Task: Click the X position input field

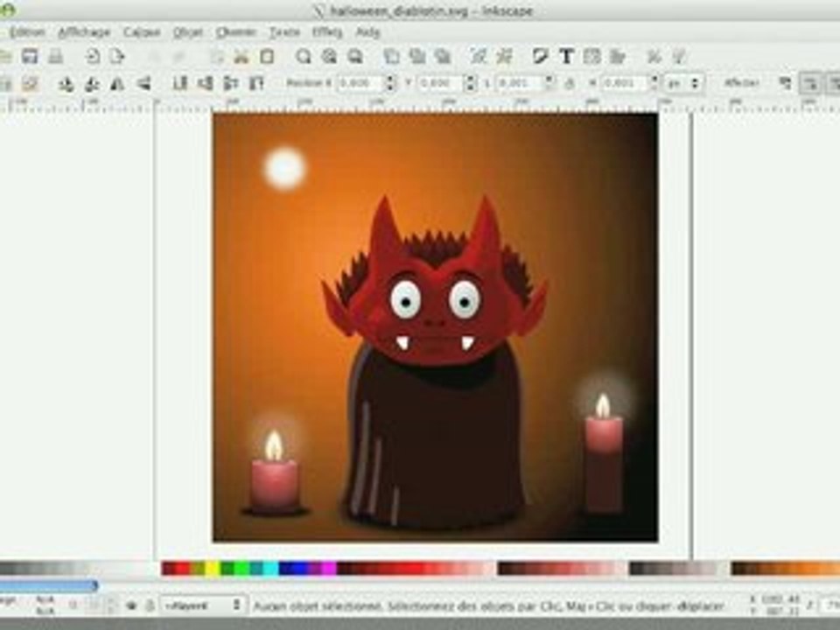Action: [x=361, y=84]
